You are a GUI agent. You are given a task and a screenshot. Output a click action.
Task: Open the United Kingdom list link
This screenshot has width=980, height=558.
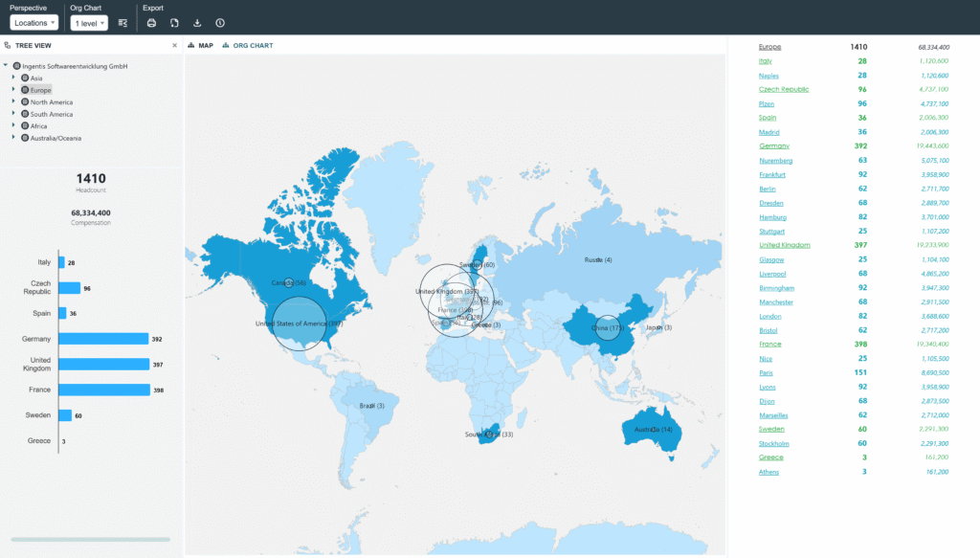785,245
